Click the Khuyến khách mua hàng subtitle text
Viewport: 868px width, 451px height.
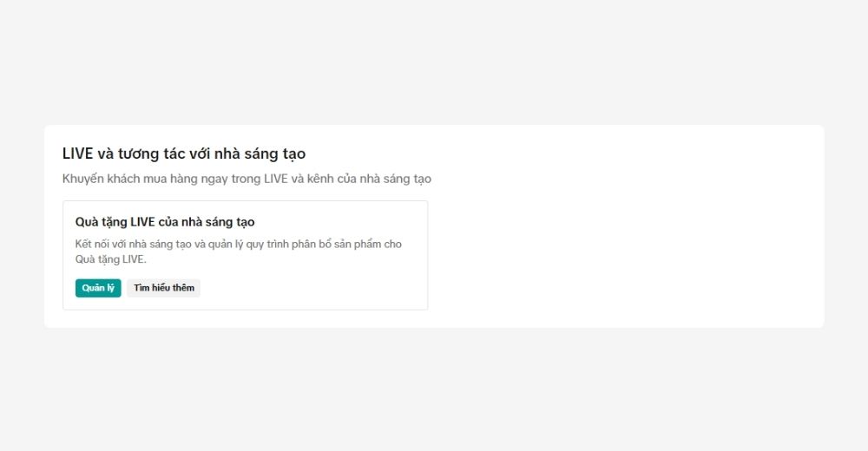point(247,179)
